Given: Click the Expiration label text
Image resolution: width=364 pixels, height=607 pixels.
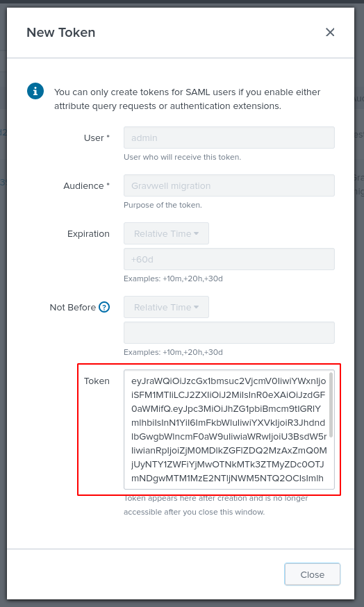Looking at the screenshot, I should pyautogui.click(x=88, y=234).
